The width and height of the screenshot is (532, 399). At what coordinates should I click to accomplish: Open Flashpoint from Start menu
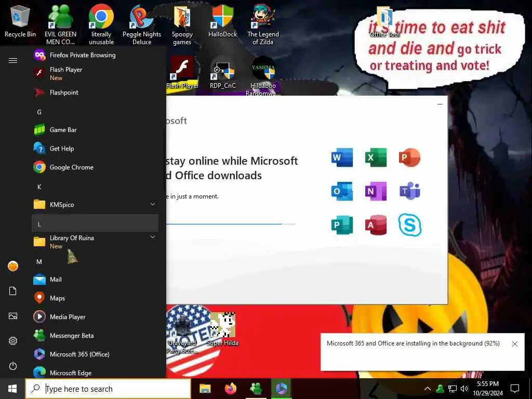point(95,92)
